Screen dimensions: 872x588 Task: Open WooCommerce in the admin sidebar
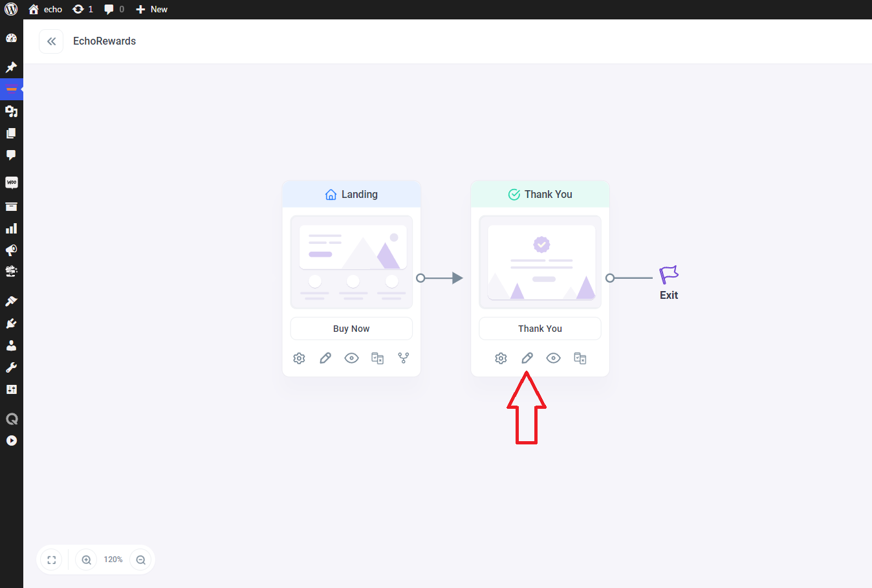11,182
